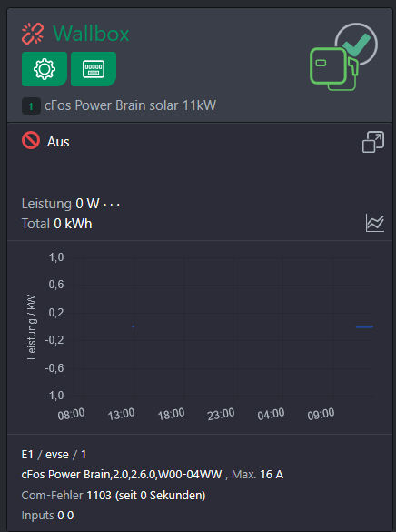Click the green checkmark status circle
396x532 pixels.
[357, 43]
